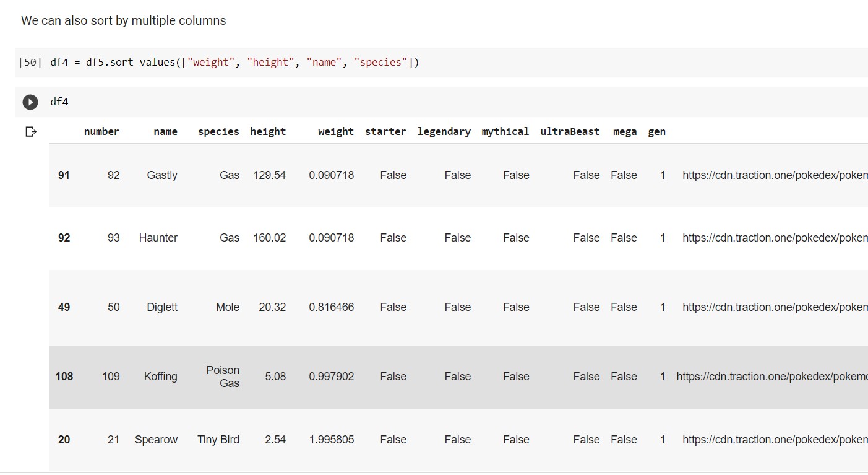
Task: Click the execution count [50] marker
Action: coord(30,63)
